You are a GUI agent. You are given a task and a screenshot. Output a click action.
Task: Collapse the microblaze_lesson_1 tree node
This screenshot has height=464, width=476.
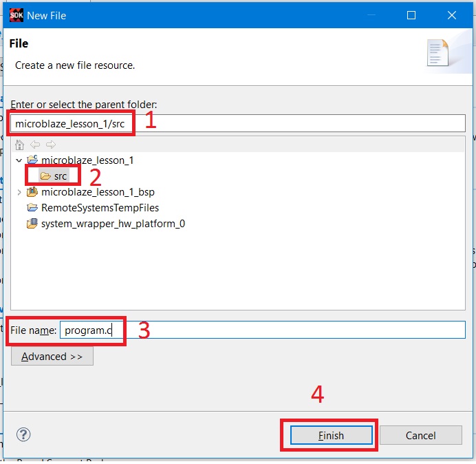point(19,160)
